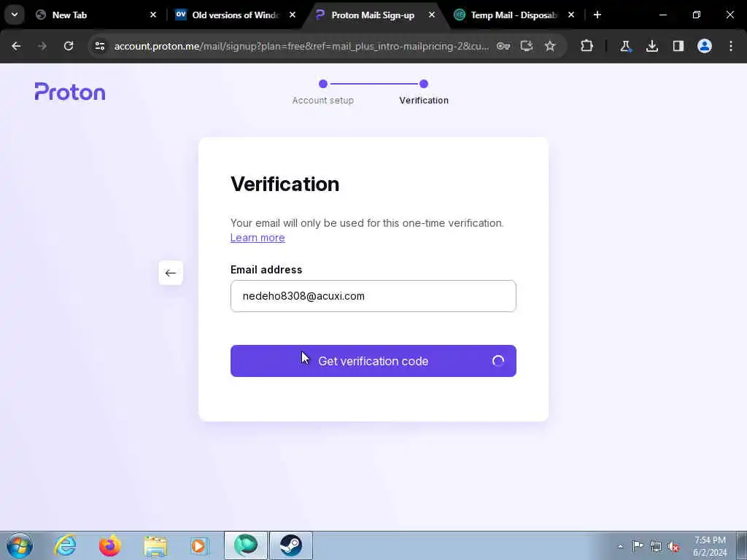Close the Old versions of Windows tab
Viewport: 747px width, 560px height.
pos(293,15)
